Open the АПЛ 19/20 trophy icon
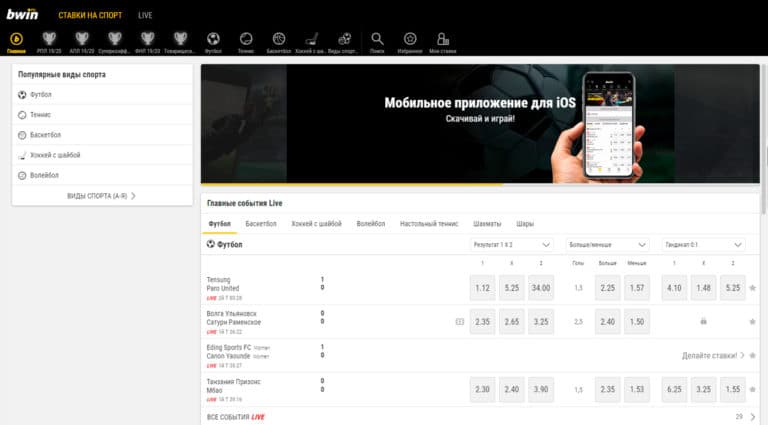The width and height of the screenshot is (768, 425). pos(82,43)
